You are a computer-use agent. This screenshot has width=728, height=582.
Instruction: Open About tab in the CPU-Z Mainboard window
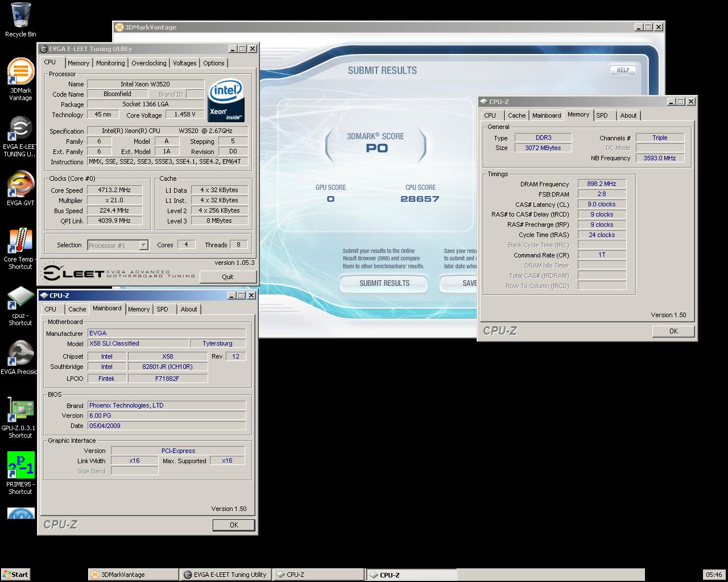(189, 309)
